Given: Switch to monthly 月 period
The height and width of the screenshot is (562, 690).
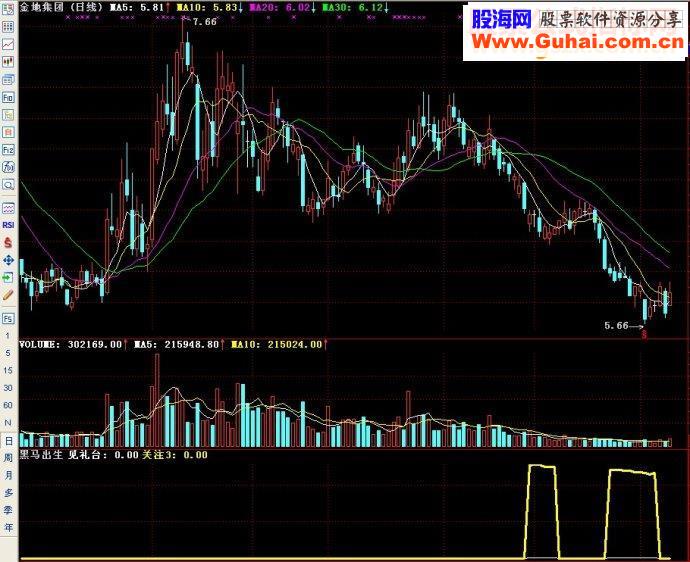Looking at the screenshot, I should 8,475.
